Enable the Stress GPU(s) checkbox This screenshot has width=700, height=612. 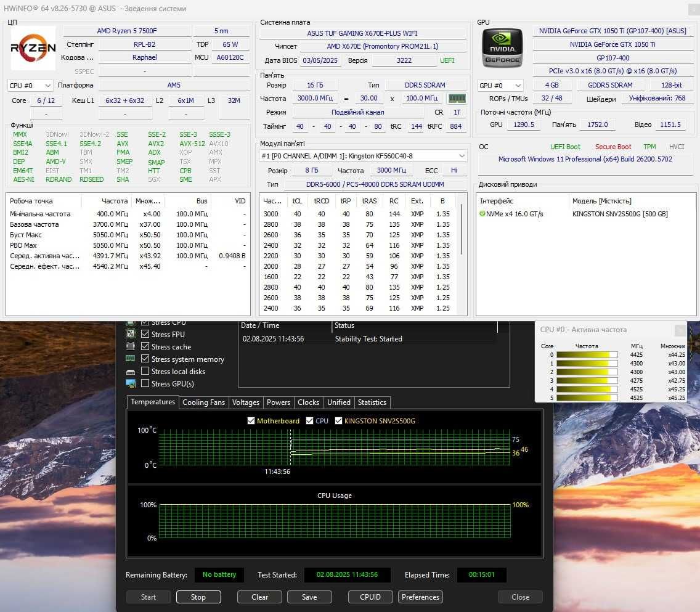[x=145, y=383]
